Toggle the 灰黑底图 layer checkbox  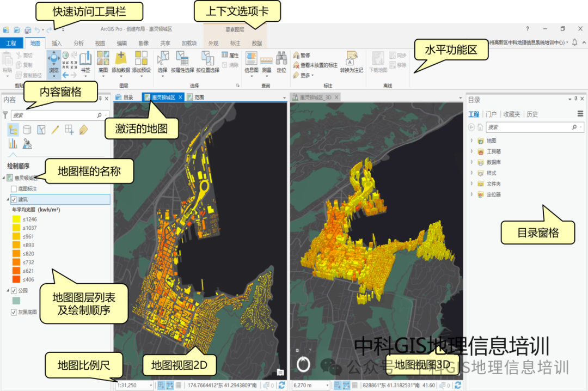(x=14, y=312)
